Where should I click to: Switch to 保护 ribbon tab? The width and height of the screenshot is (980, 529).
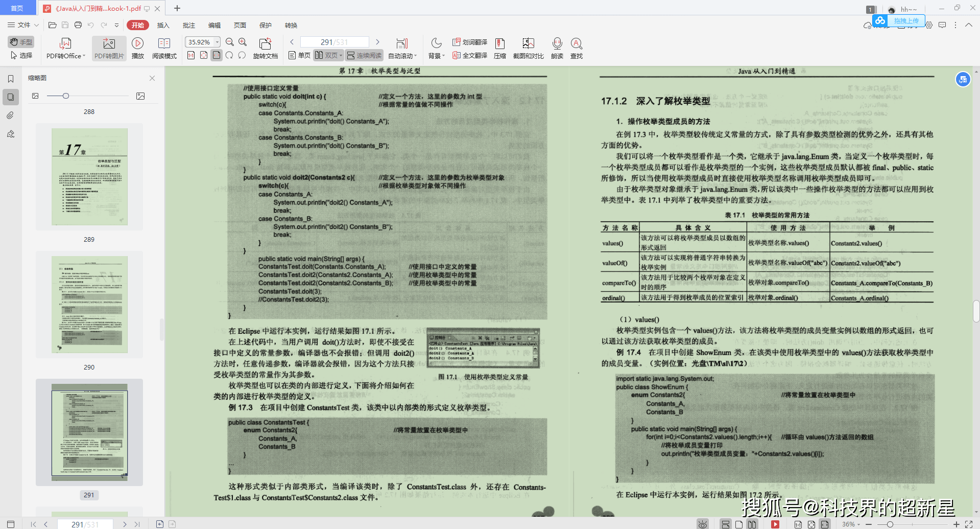coord(266,25)
